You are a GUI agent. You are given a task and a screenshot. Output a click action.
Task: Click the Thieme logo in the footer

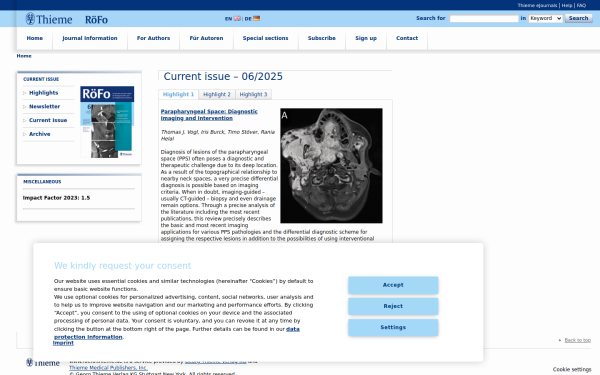43,362
